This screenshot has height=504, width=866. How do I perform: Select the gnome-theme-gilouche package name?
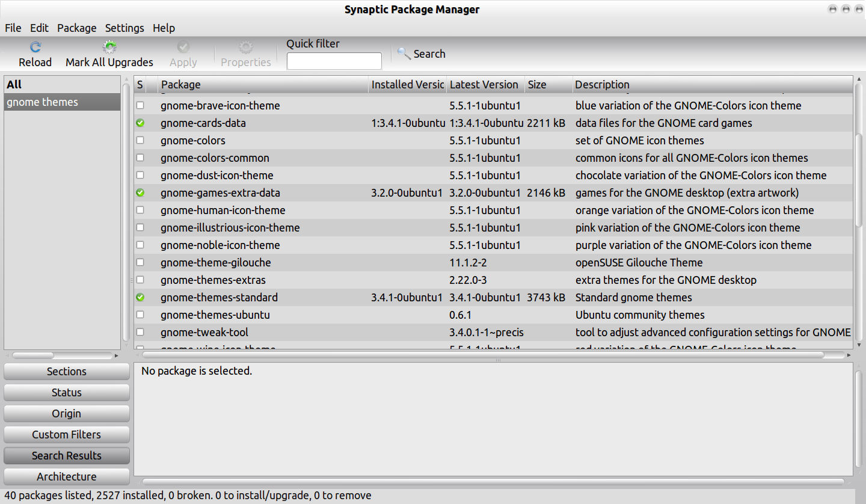(x=216, y=262)
